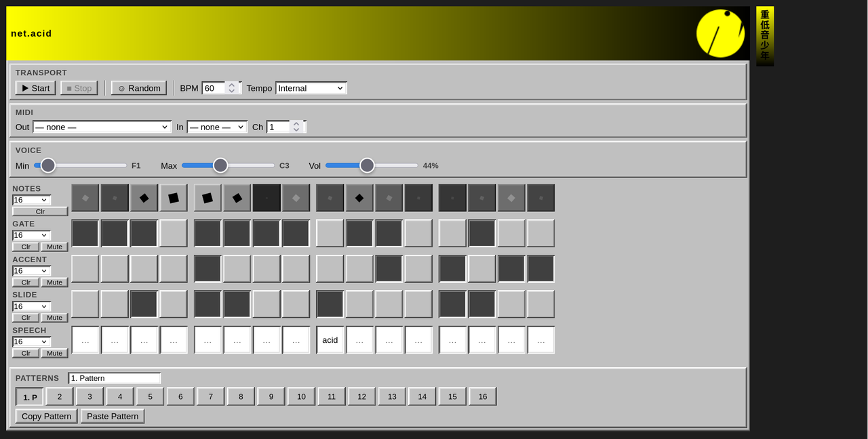This screenshot has height=439, width=868.
Task: Toggle the first ACCENT step
Action: 85,269
